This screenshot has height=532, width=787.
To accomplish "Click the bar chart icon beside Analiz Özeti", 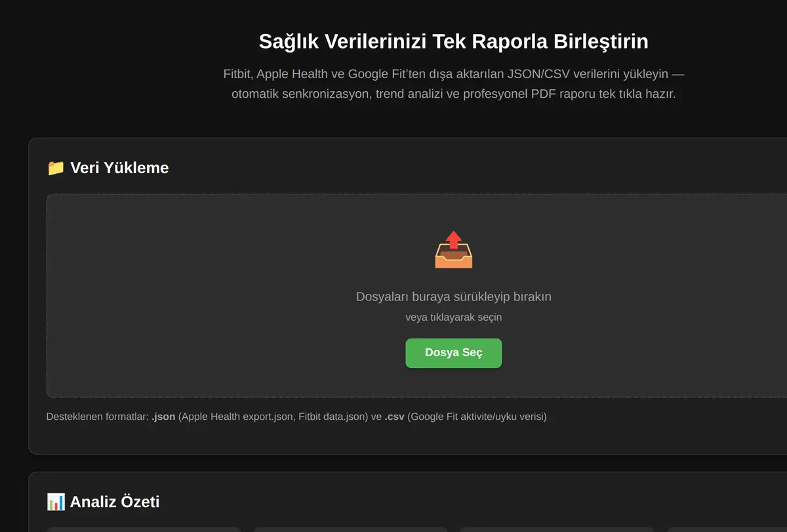I will click(x=56, y=502).
